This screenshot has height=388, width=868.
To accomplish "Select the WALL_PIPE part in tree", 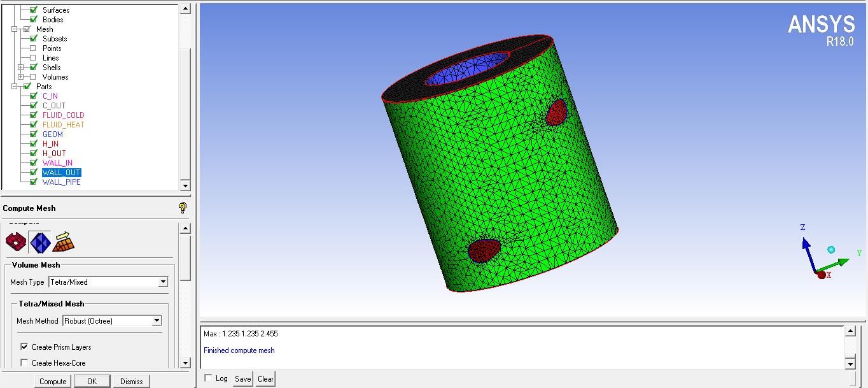I will pos(61,182).
